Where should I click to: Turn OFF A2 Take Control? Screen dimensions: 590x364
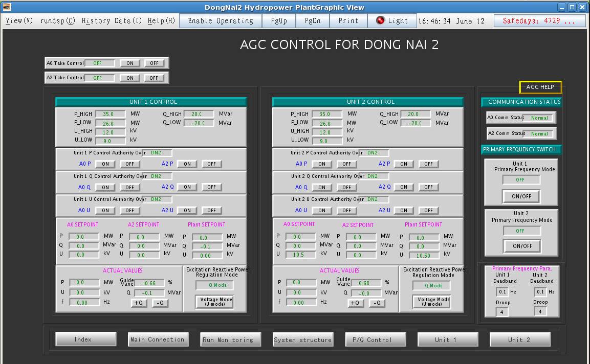pos(154,78)
